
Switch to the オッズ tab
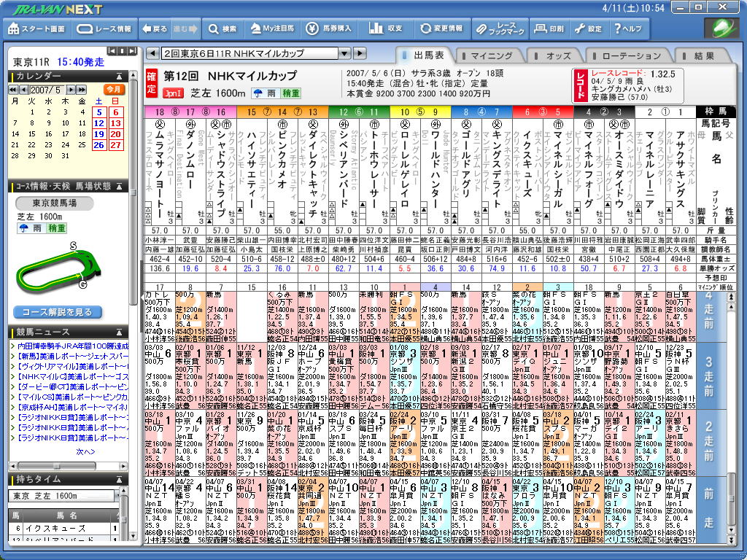pos(557,55)
